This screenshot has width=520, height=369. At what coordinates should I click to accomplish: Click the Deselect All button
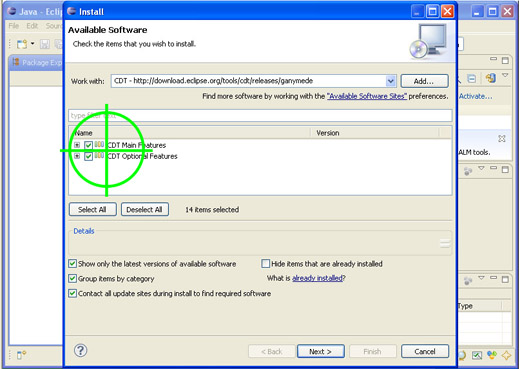[x=144, y=210]
